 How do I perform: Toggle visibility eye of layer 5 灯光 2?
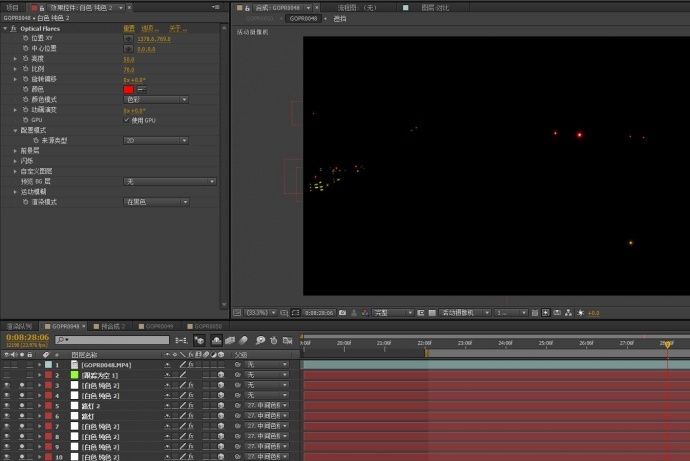(x=7, y=406)
